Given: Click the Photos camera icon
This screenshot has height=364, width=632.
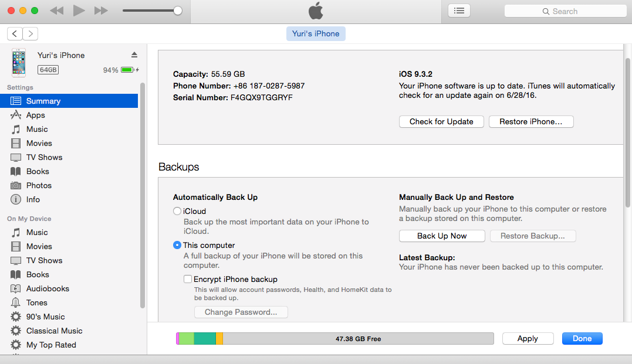Looking at the screenshot, I should (16, 186).
